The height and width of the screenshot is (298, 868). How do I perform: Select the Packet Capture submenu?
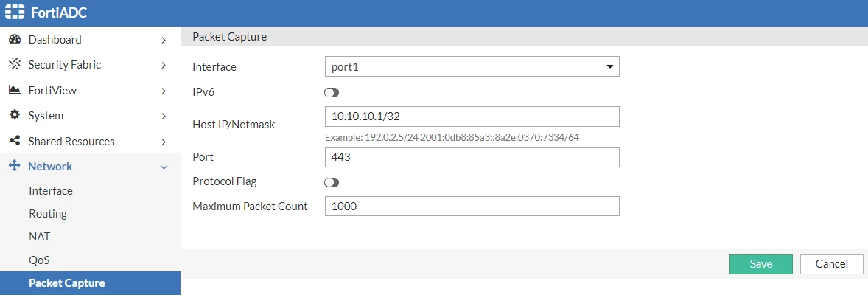click(x=90, y=283)
